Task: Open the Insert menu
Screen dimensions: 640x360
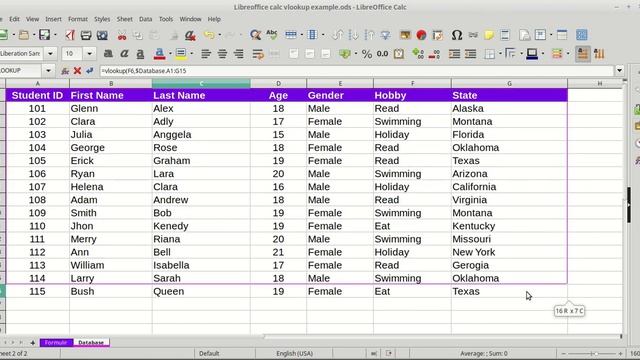Action: click(53, 19)
